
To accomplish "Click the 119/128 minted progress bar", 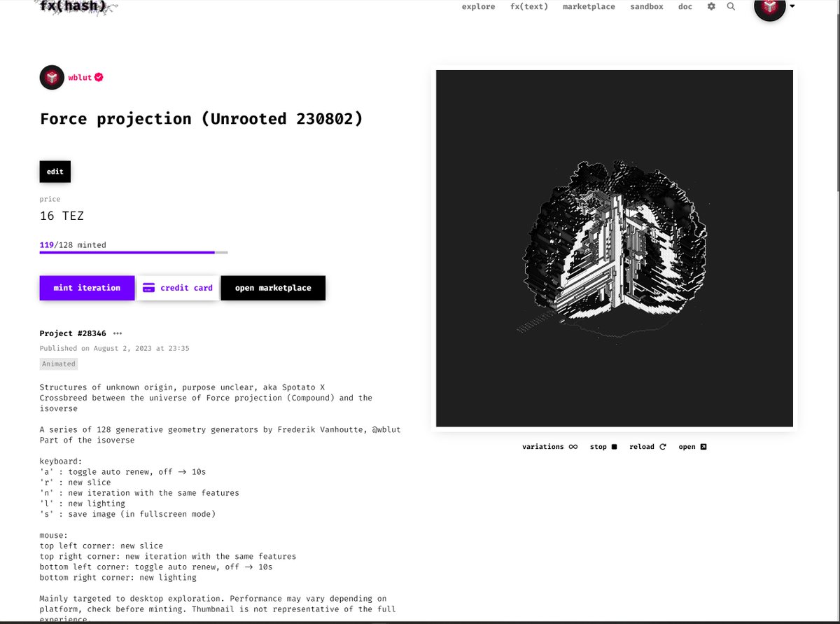I will (x=133, y=251).
